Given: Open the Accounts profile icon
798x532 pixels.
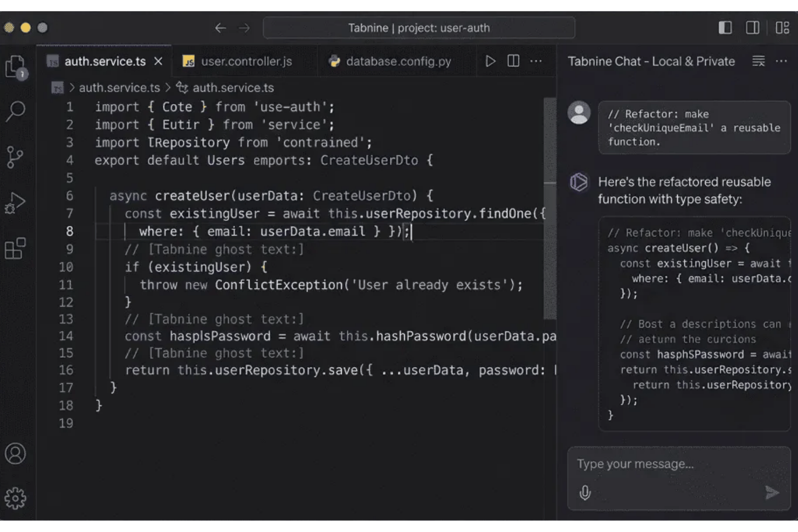Looking at the screenshot, I should [15, 454].
